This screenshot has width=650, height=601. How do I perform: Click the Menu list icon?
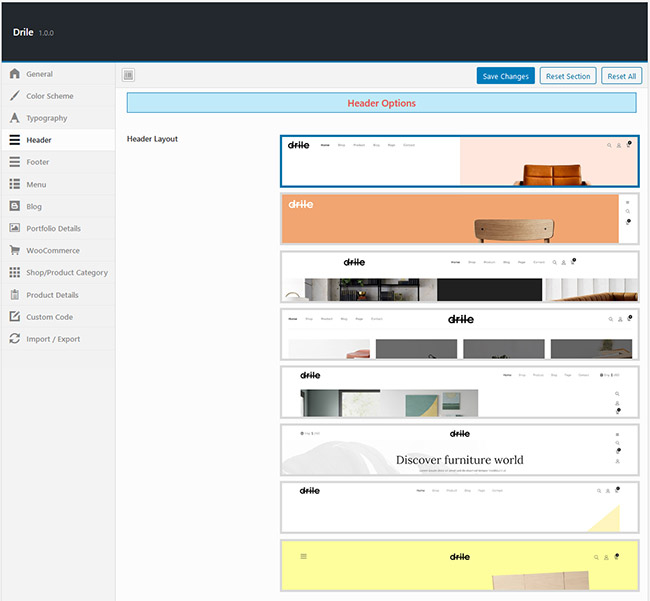pyautogui.click(x=15, y=184)
